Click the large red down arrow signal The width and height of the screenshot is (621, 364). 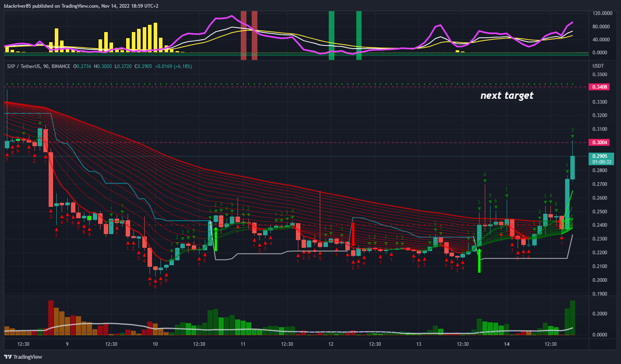pos(353,234)
